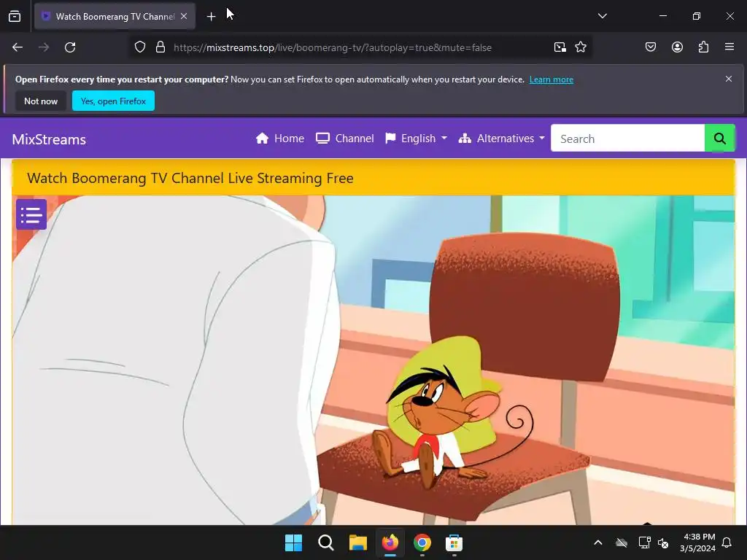Show hidden system tray icons
747x560 pixels.
pyautogui.click(x=598, y=542)
